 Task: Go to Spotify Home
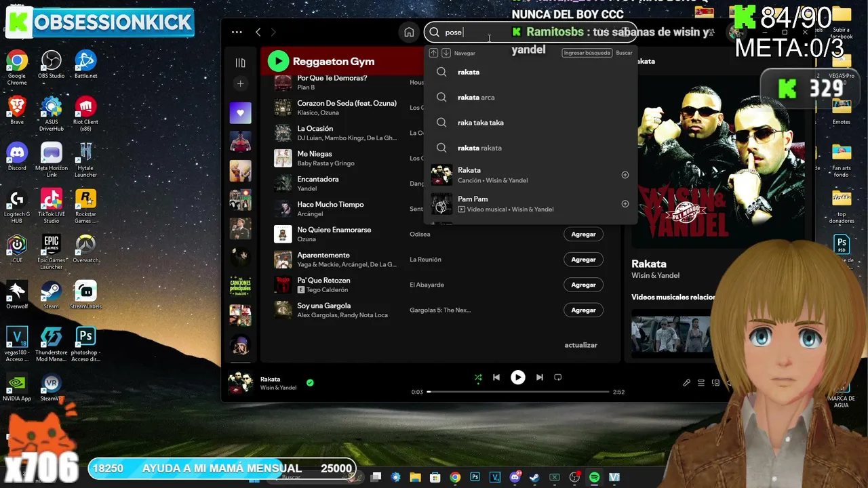point(409,32)
